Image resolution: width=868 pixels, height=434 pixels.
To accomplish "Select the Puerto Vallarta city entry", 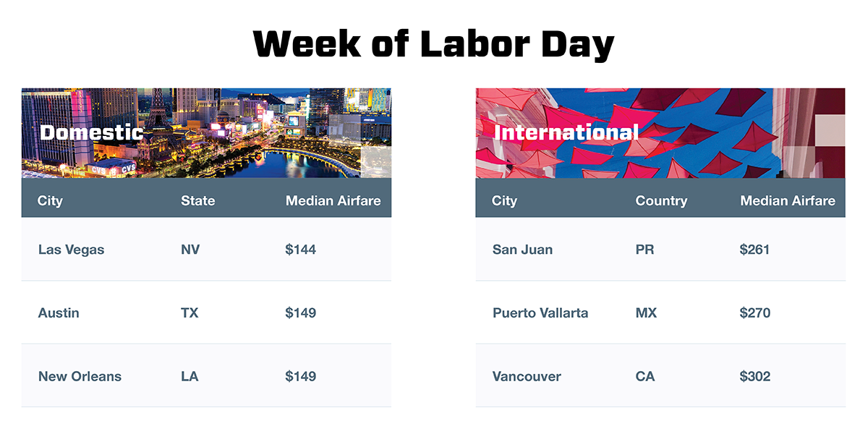I will pos(540,313).
